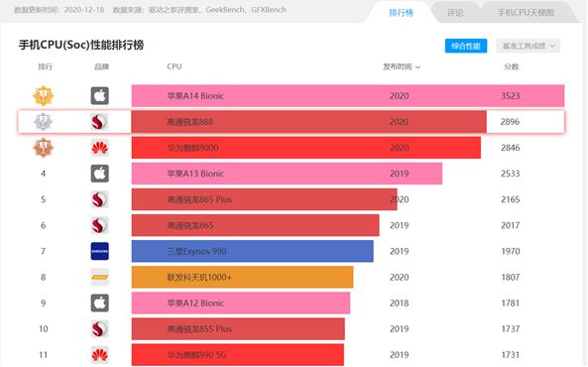Click Samsung logo in the Exynos 990 row
Image resolution: width=588 pixels, height=367 pixels.
[x=100, y=251]
